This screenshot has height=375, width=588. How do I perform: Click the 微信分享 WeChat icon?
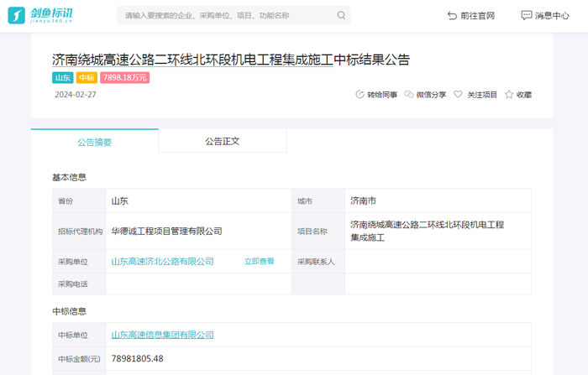[409, 95]
